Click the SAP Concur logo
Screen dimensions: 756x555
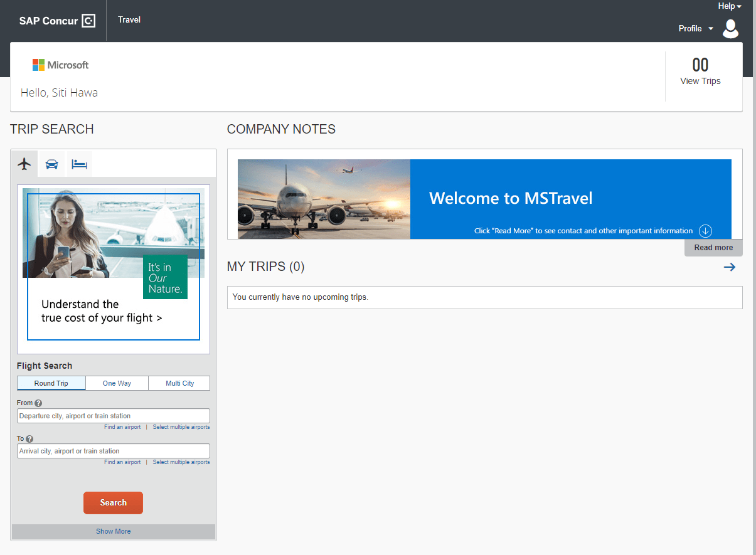57,21
